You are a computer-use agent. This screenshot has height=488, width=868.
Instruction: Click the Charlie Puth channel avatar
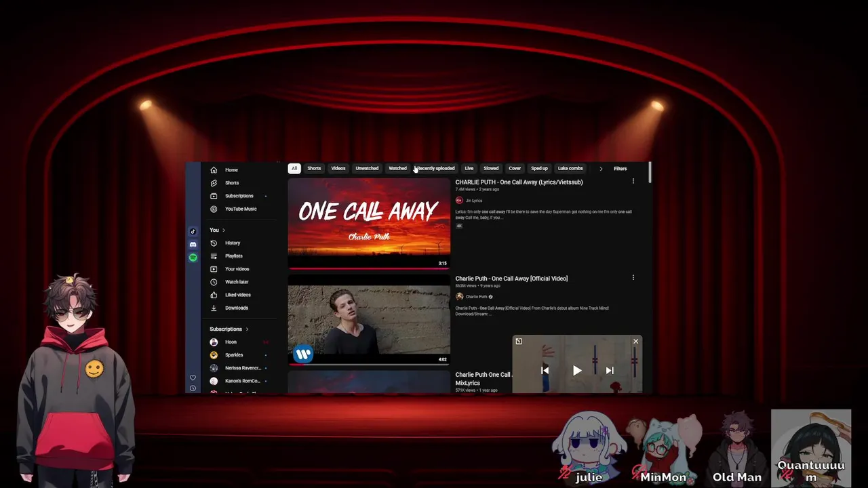click(459, 297)
